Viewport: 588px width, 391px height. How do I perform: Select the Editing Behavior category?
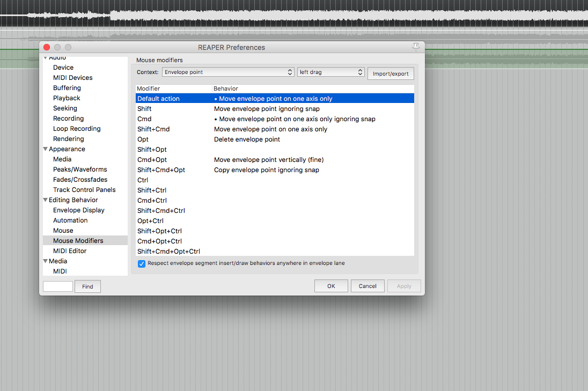73,200
